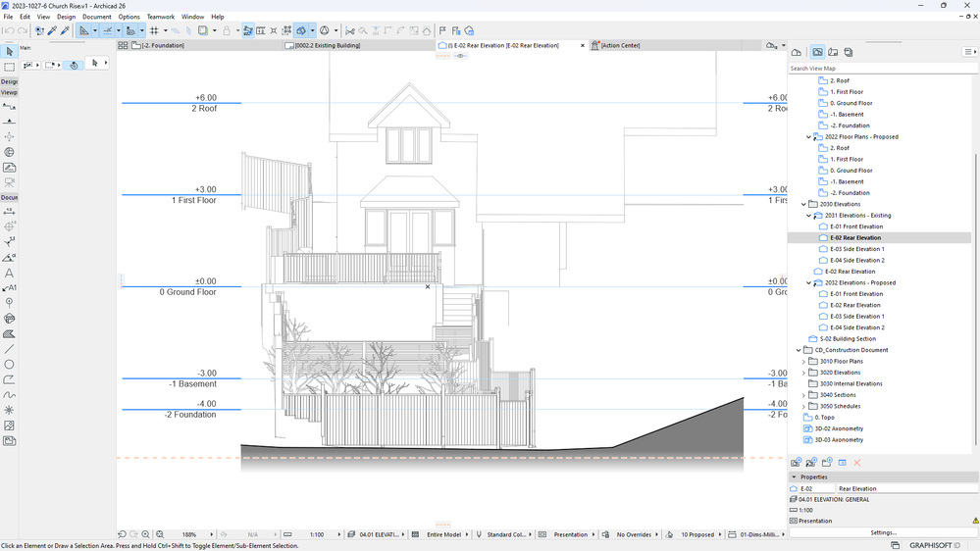Open S-02 Building Section view
This screenshot has height=551, width=980.
(x=848, y=339)
